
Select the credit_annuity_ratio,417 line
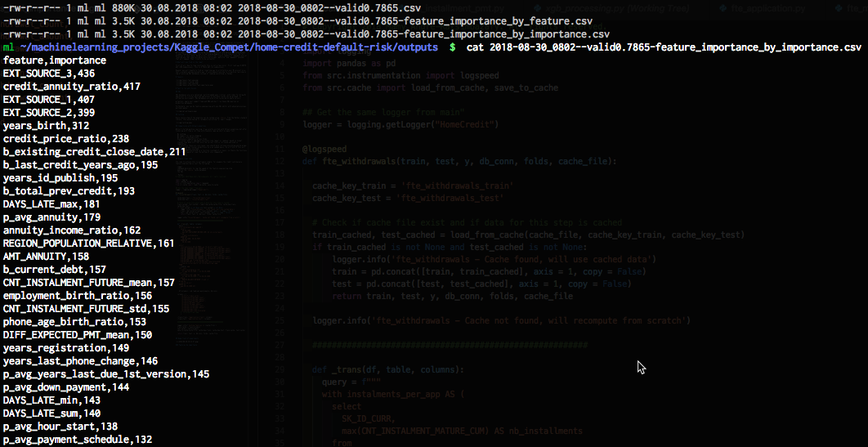click(71, 87)
